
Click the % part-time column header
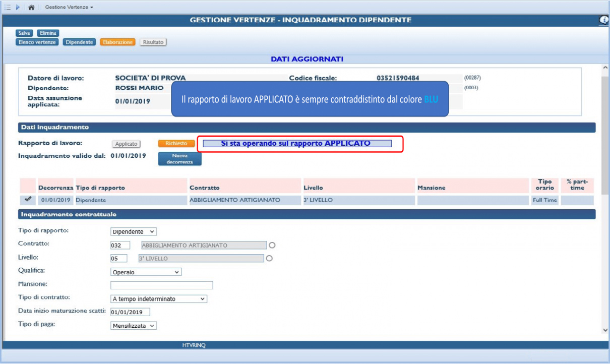577,185
